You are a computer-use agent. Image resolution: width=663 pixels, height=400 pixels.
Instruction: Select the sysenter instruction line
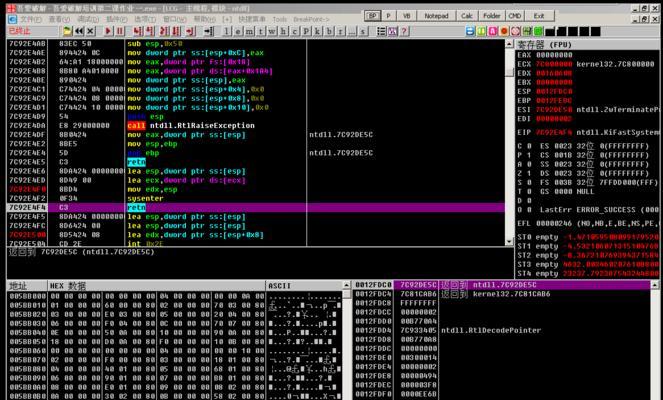tap(145, 198)
